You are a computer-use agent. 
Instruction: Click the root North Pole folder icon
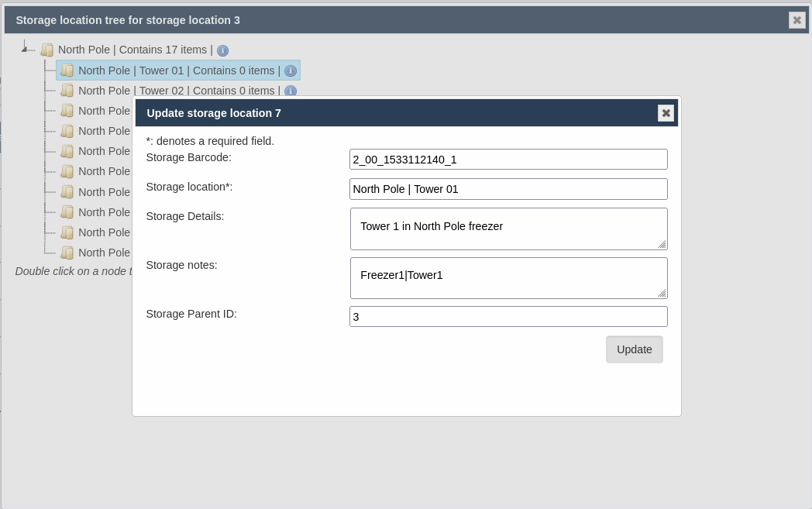[47, 50]
